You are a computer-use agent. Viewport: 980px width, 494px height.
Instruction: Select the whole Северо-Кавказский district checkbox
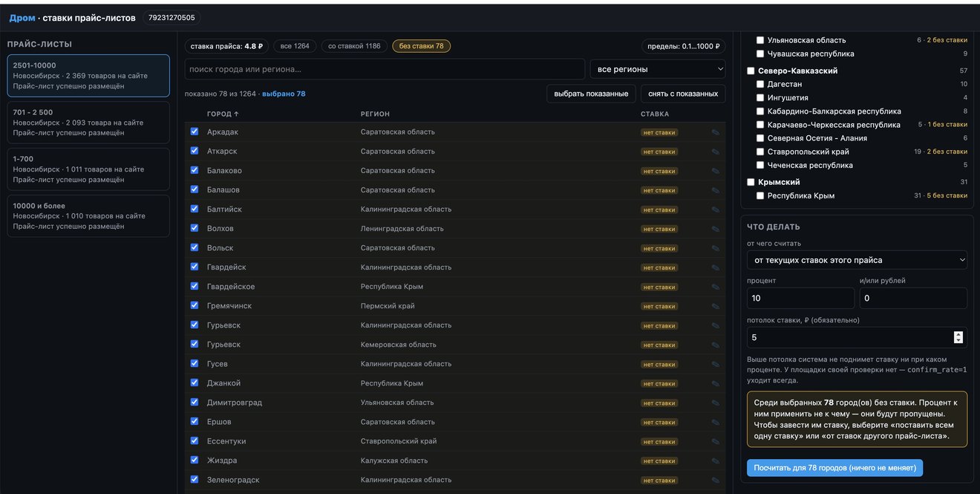click(x=751, y=71)
